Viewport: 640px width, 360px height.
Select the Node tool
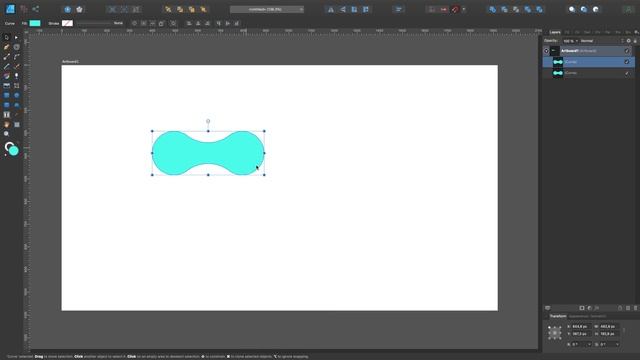tap(16, 37)
